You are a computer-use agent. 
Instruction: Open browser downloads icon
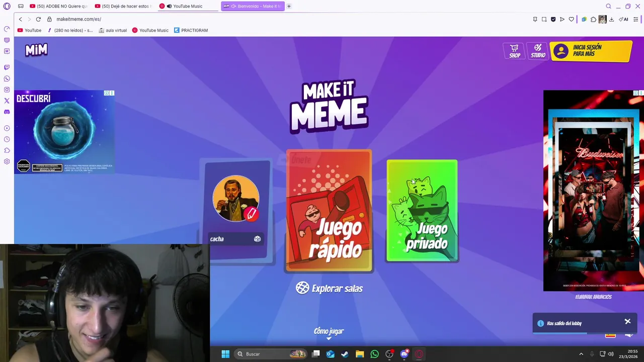point(611,19)
